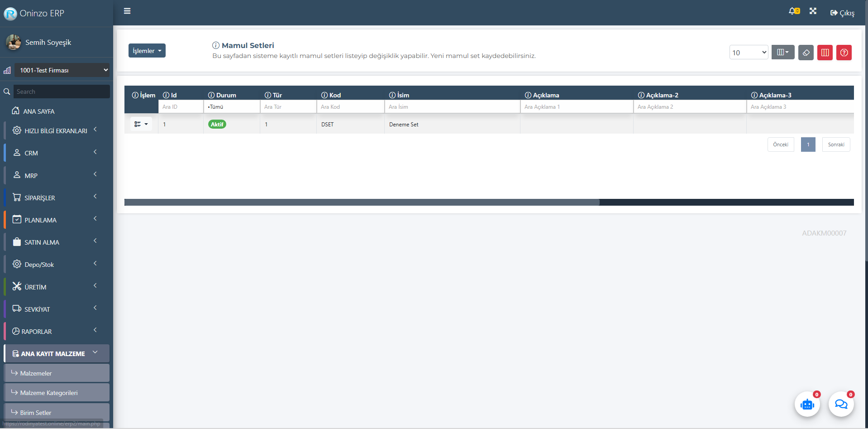Select the 1001-Test Firması company dropdown

(x=62, y=70)
